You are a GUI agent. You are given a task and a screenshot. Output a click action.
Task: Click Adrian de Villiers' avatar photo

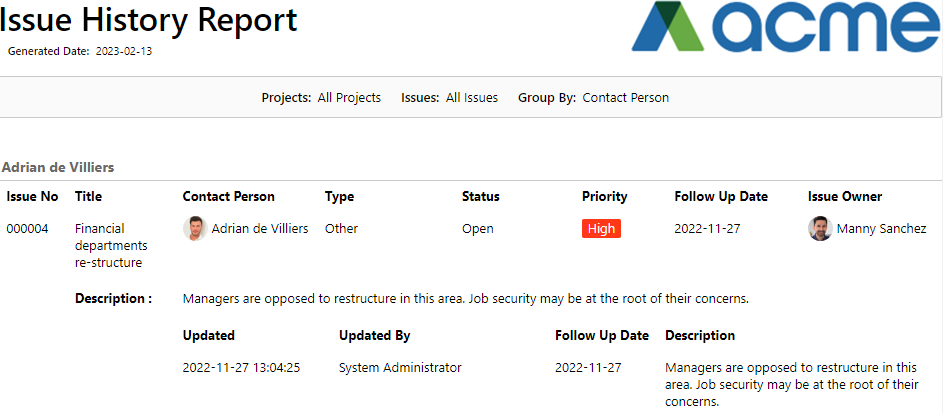pos(195,229)
